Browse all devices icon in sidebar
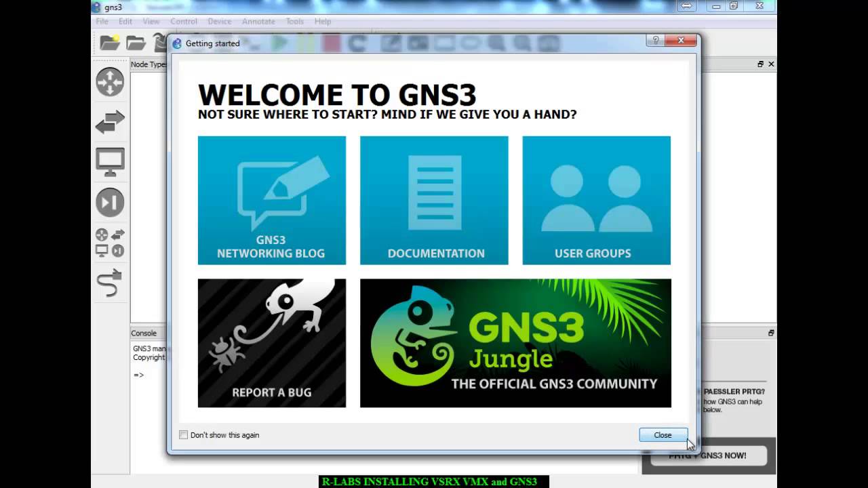 coord(110,243)
